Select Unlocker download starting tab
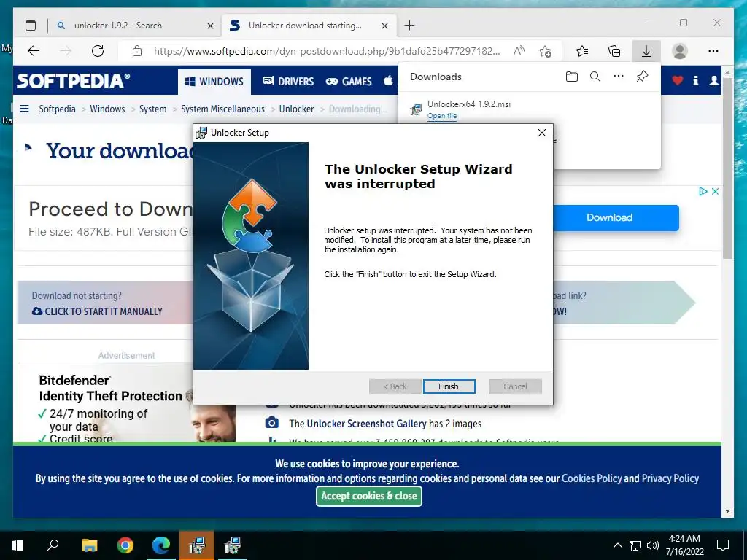Image resolution: width=747 pixels, height=560 pixels. coord(309,26)
